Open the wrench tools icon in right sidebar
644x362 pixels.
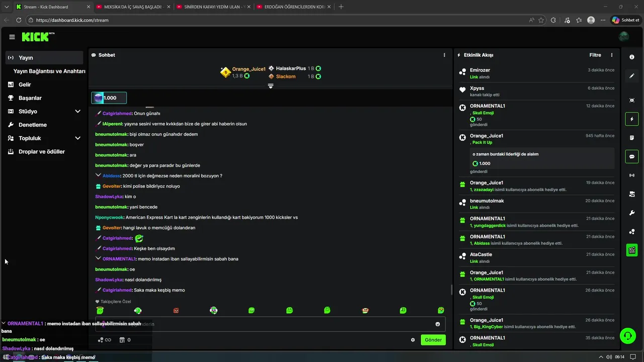point(632,213)
